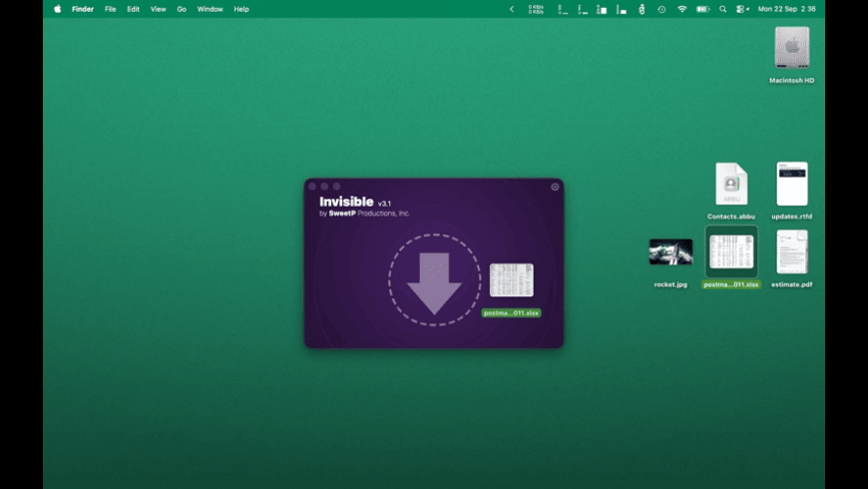Image resolution: width=868 pixels, height=489 pixels.
Task: Open the Wi-Fi status menu
Action: 682,9
